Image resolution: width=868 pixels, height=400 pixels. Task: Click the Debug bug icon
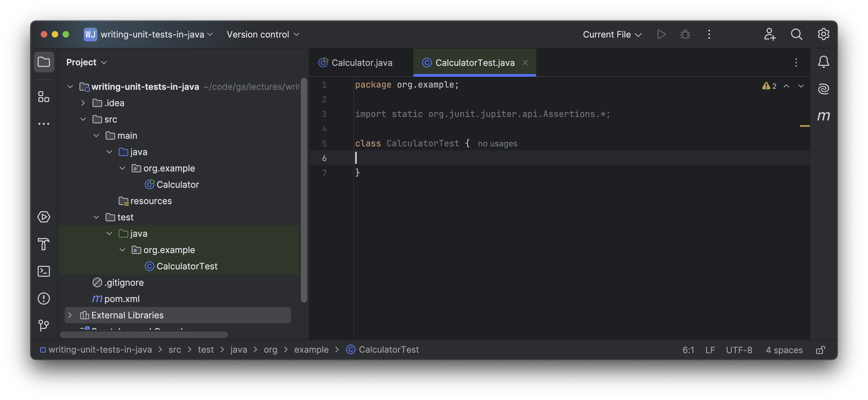(x=685, y=34)
